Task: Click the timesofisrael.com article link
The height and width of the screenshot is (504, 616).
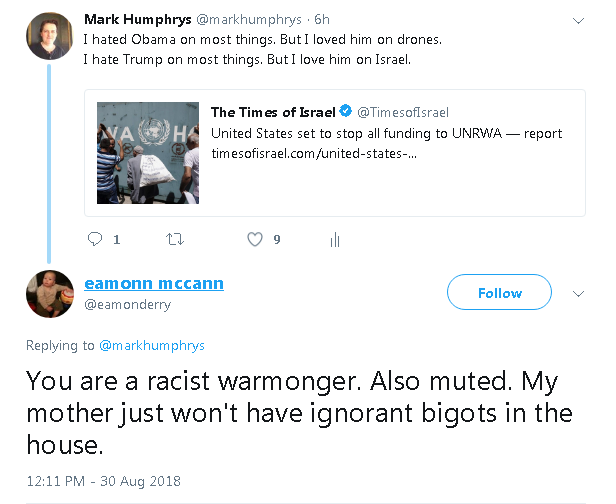Action: 312,153
